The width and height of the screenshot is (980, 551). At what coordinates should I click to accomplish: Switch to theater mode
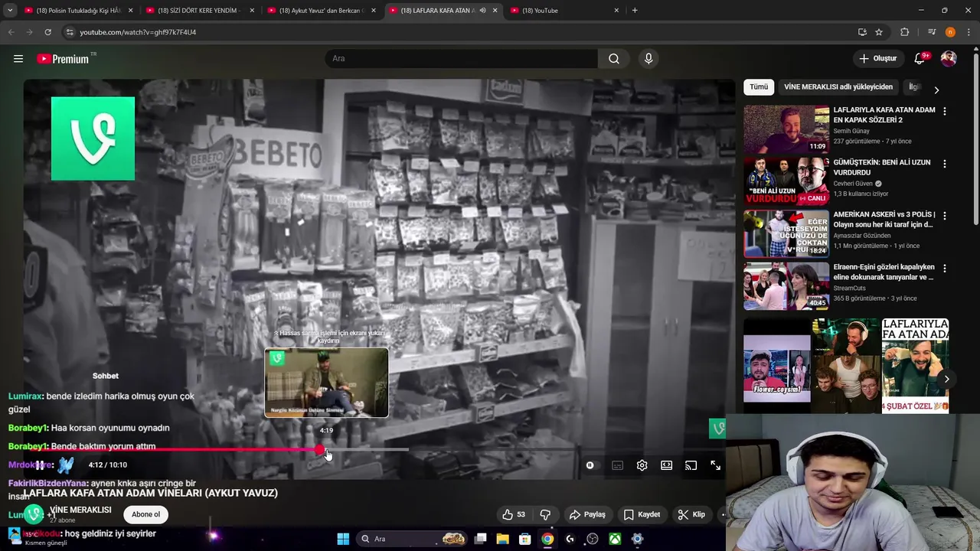666,465
